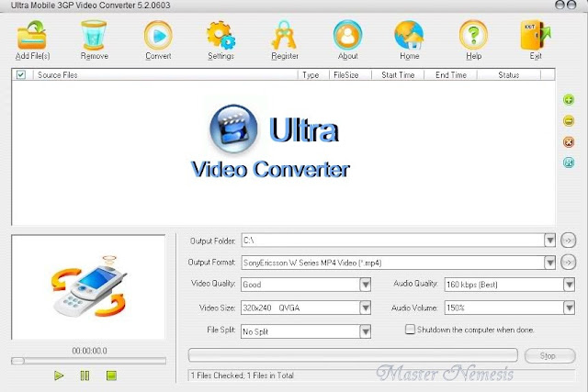Open the Video Quality dropdown
Image resolution: width=588 pixels, height=392 pixels.
coord(366,285)
